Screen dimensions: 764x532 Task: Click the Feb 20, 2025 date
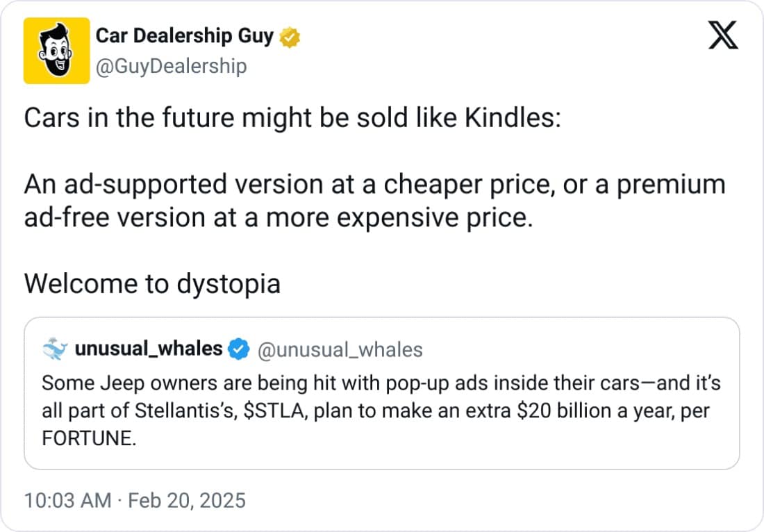point(186,501)
